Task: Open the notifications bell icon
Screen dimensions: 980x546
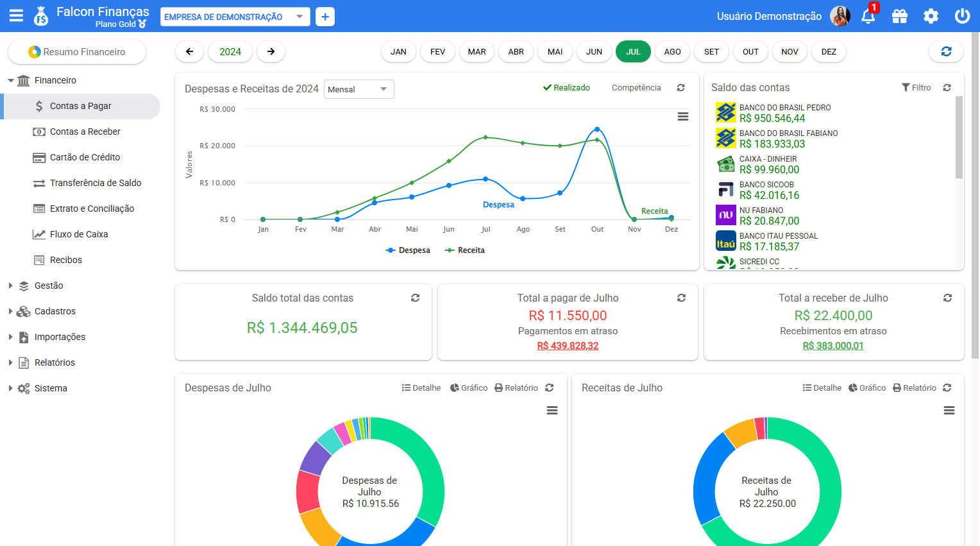Action: click(868, 16)
